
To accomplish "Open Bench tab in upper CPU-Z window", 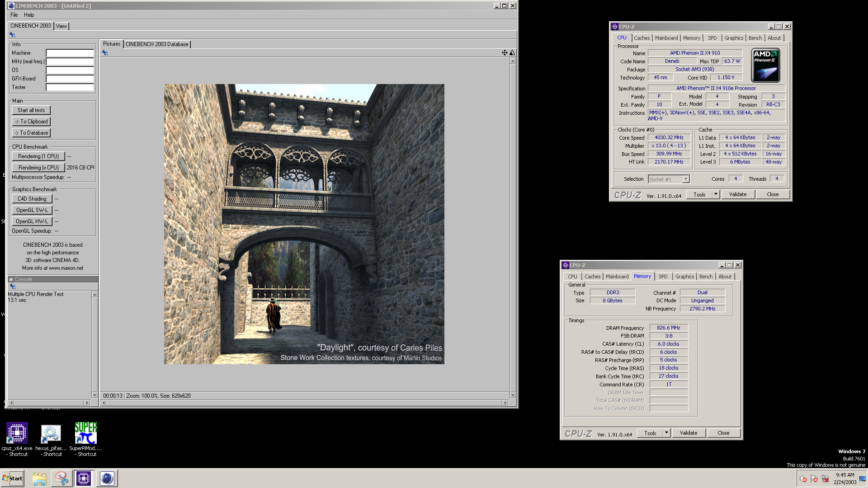I will tap(755, 38).
